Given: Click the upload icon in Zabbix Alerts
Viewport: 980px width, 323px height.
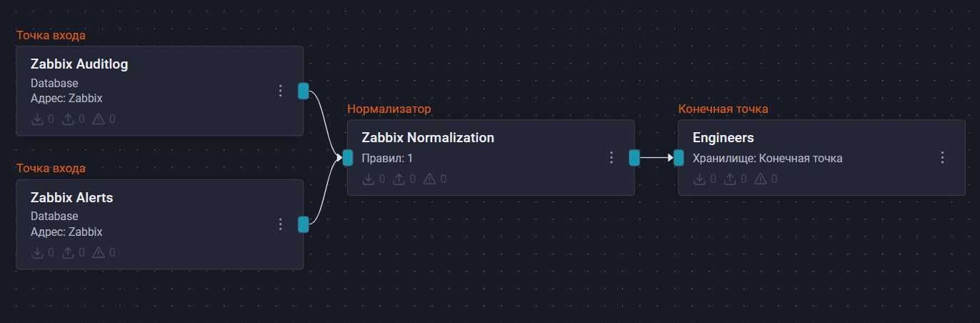Looking at the screenshot, I should (69, 252).
